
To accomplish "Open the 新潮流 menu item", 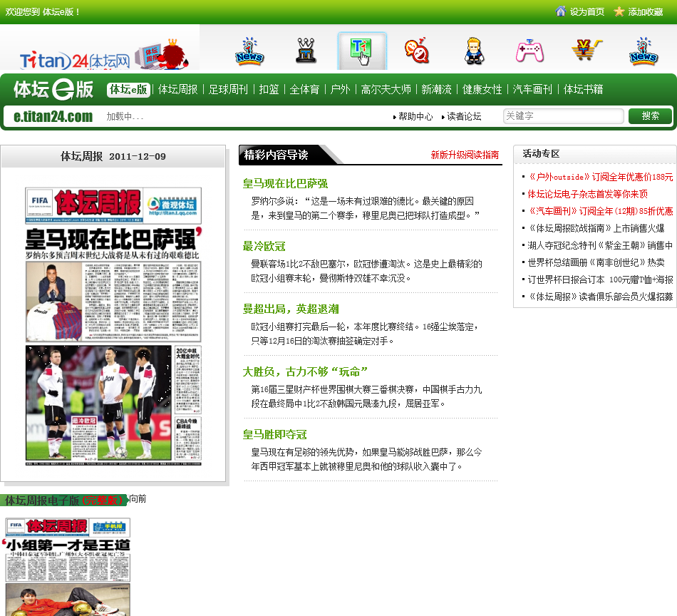I will click(437, 89).
